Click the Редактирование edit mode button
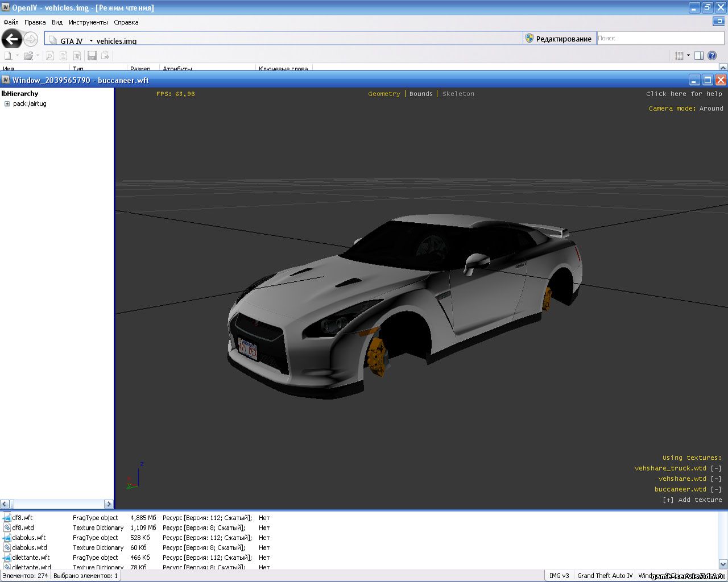The image size is (728, 582). point(559,39)
